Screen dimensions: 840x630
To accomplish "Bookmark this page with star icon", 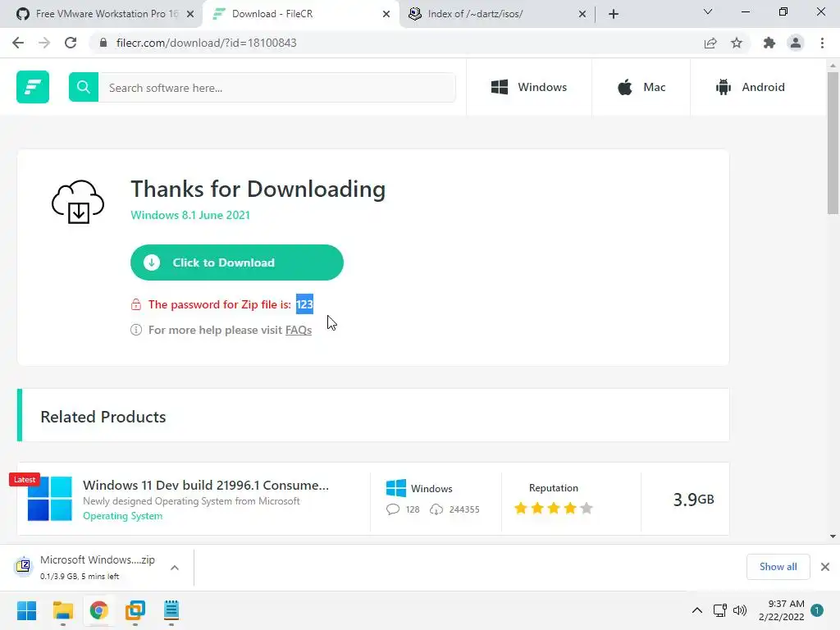I will [x=737, y=43].
